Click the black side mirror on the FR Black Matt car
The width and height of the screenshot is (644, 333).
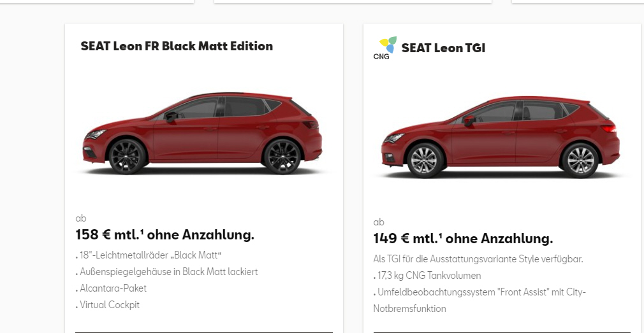pyautogui.click(x=171, y=117)
